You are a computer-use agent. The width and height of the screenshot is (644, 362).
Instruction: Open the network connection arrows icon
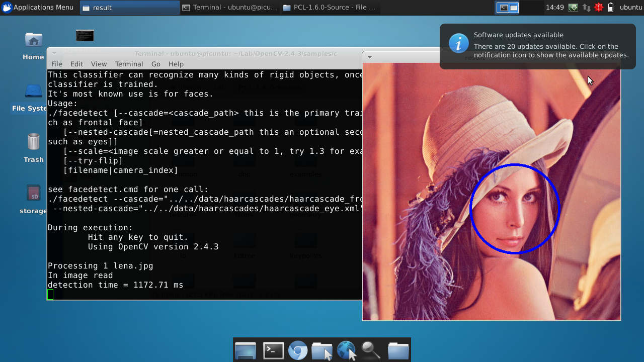coord(586,8)
